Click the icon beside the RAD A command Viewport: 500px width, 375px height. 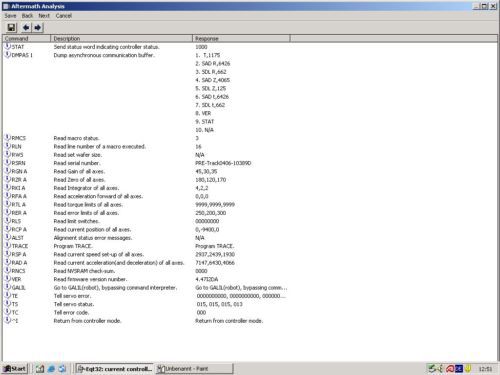coord(7,262)
